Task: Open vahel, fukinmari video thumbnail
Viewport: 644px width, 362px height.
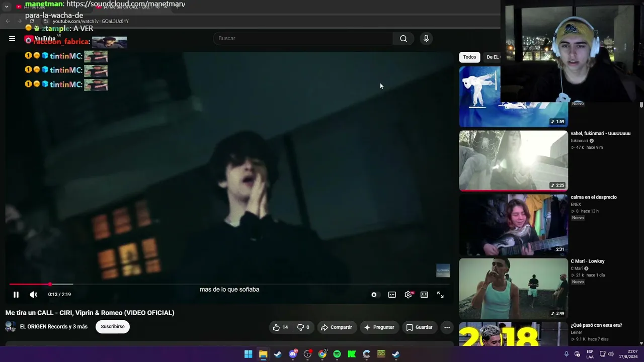Action: [x=514, y=161]
